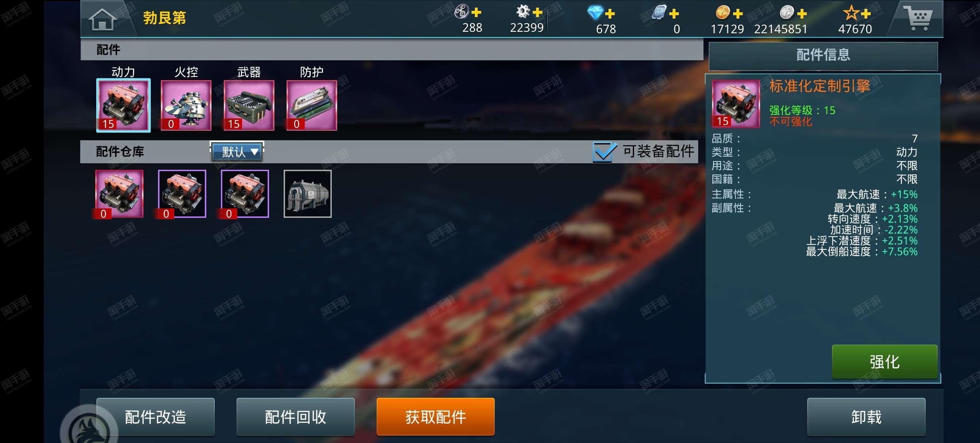Choose the pink engine in warehouse
This screenshot has width=980, height=443.
tap(119, 194)
